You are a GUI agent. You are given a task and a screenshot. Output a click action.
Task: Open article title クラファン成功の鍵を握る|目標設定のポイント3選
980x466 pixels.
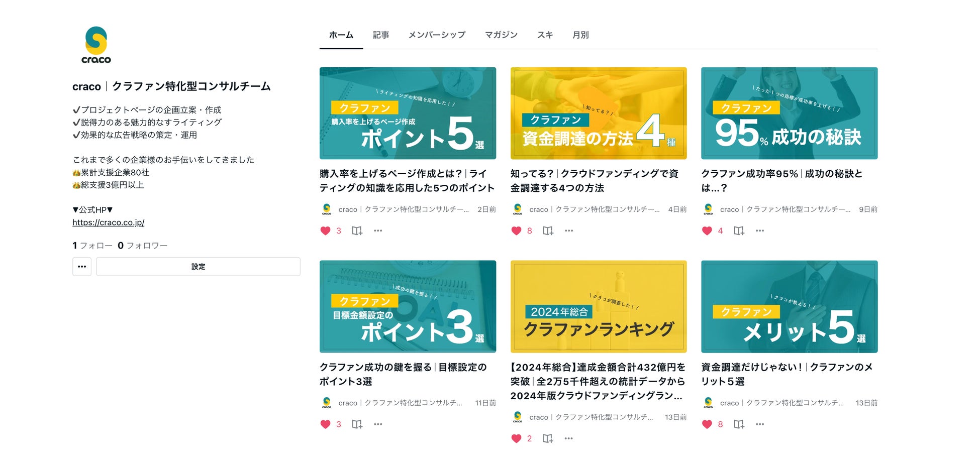tap(403, 374)
